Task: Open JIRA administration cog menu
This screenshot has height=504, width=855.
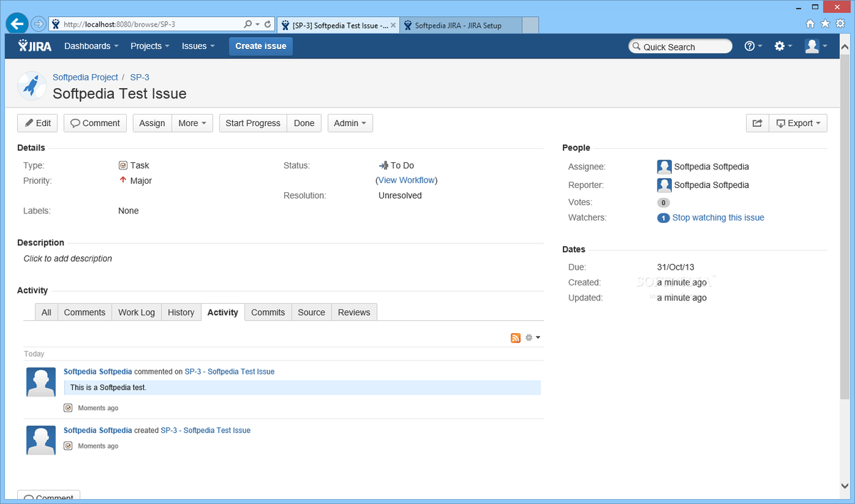Action: (x=783, y=46)
